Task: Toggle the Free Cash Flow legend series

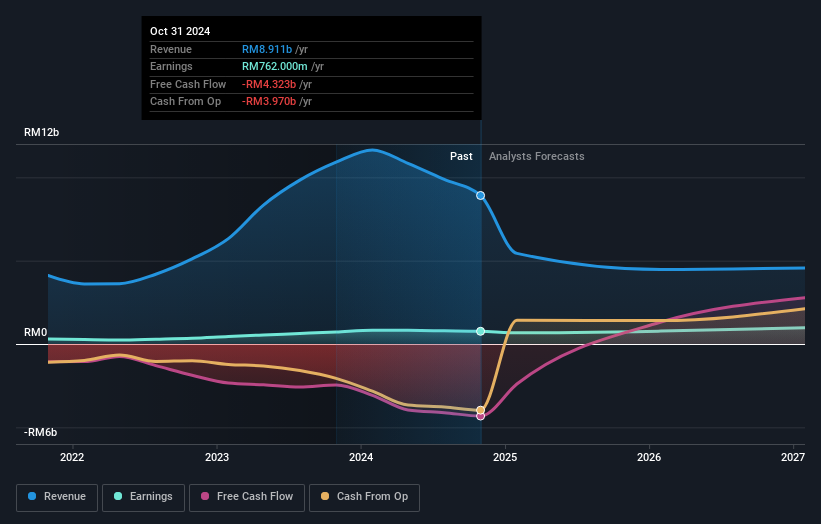Action: (247, 497)
